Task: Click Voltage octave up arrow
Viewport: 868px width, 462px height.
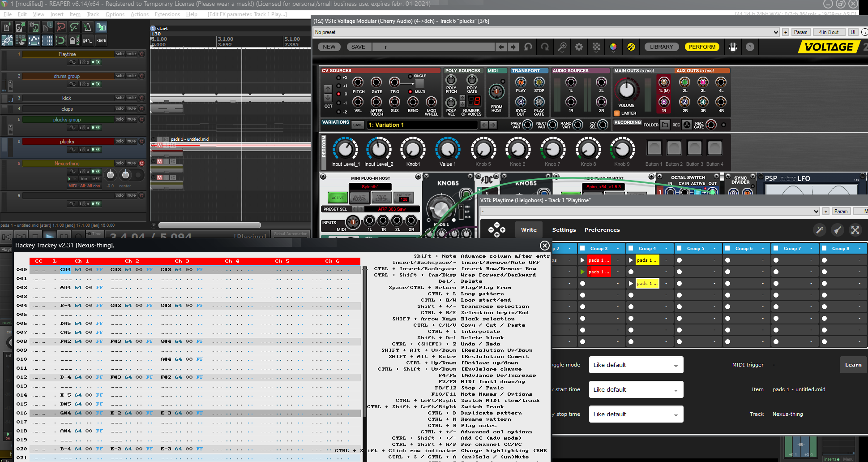Action: pyautogui.click(x=328, y=88)
